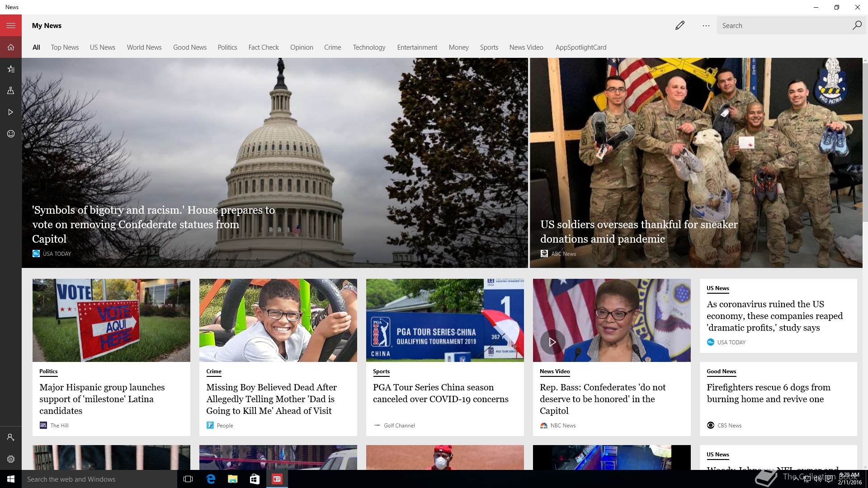Screen dimensions: 868x488
Task: Click in the Search news field
Action: pyautogui.click(x=784, y=25)
